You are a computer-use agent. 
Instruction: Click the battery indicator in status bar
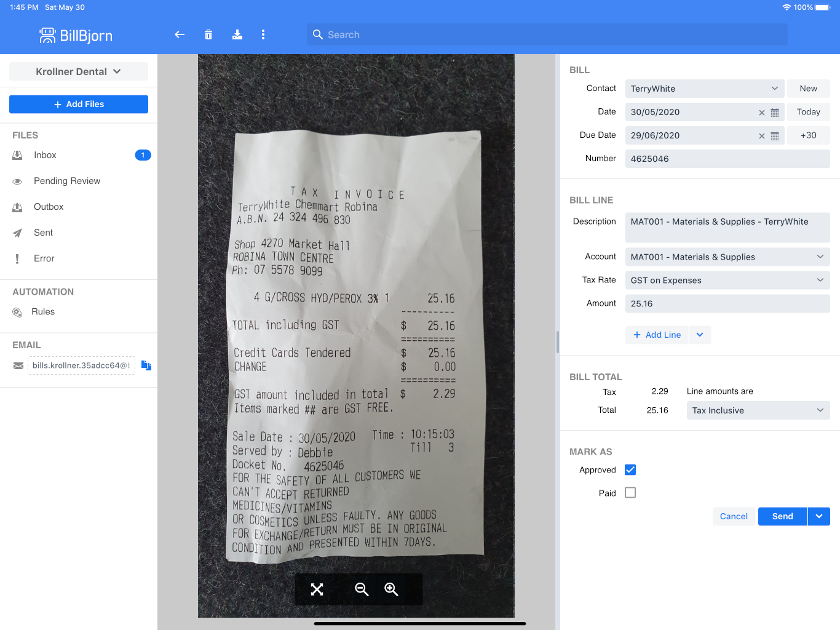pyautogui.click(x=823, y=7)
